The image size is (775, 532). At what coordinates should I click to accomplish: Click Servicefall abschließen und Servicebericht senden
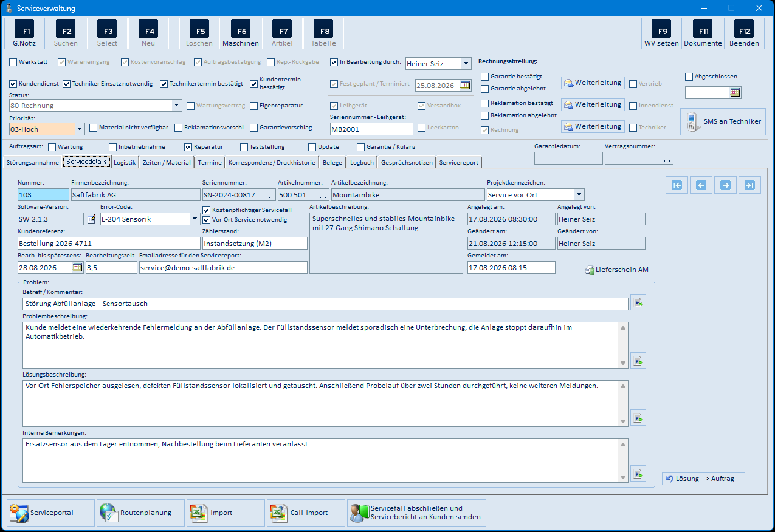pos(416,513)
